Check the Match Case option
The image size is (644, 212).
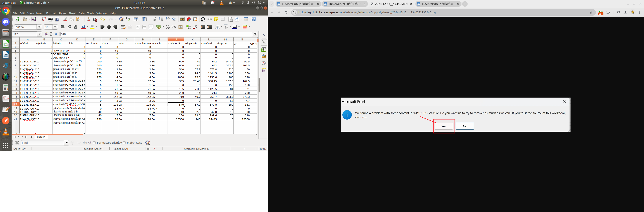pos(124,143)
